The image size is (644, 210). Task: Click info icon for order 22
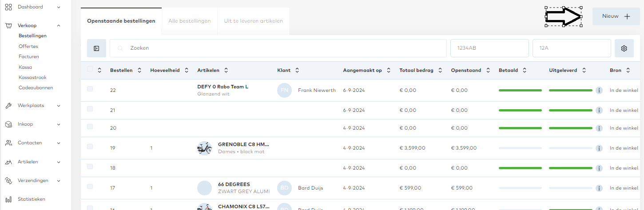[599, 91]
